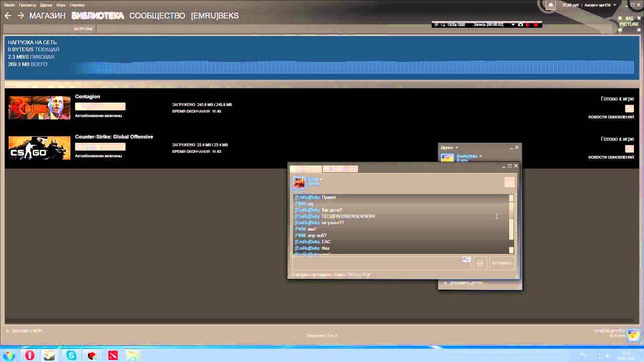This screenshot has width=644, height=362.
Task: Click the chat header action button
Action: click(509, 183)
